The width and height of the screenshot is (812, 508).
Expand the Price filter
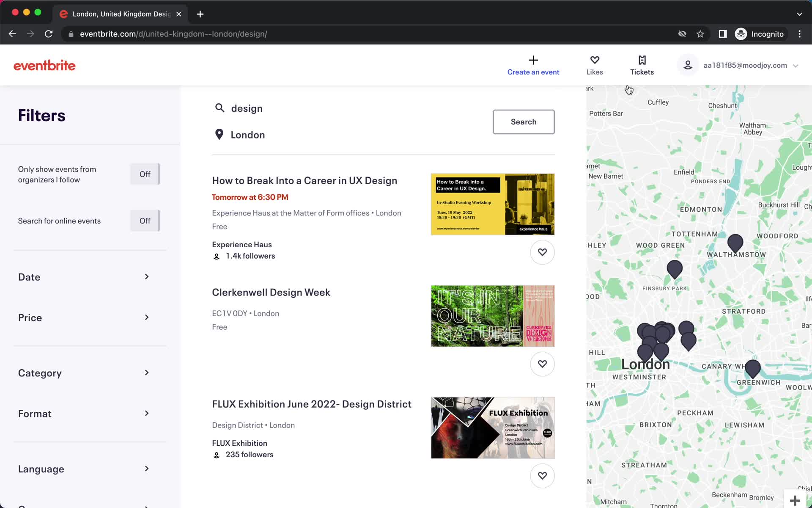click(85, 317)
